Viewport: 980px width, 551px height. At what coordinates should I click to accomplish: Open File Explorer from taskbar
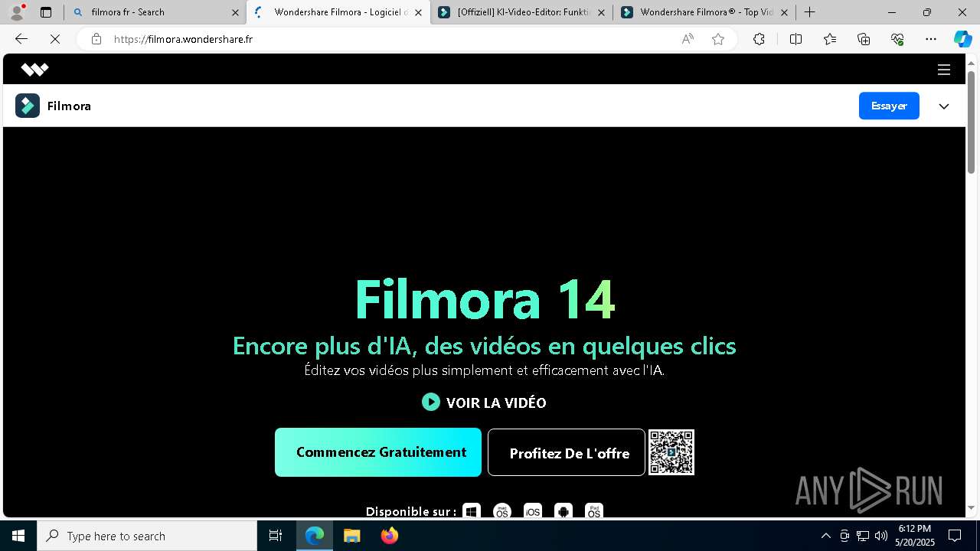[x=351, y=536]
